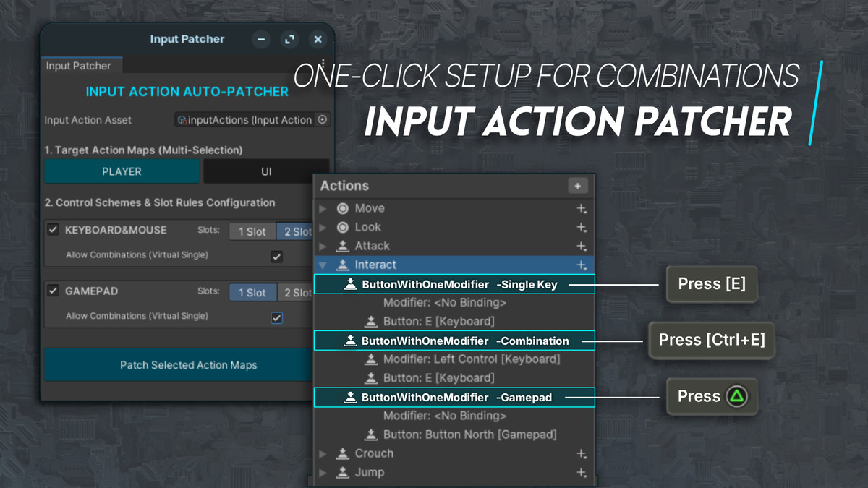Minimize the Input Patcher window
Viewport: 868px width, 488px height.
[262, 39]
